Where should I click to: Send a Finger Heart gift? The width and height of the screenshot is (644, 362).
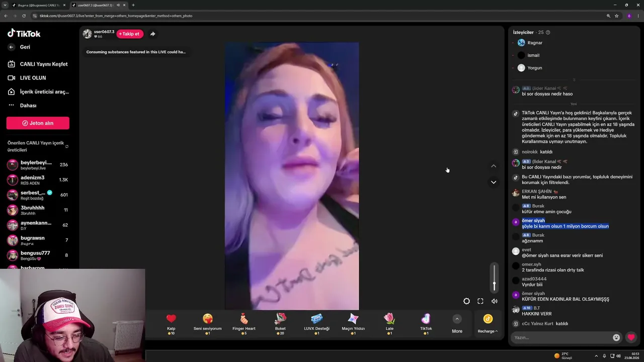tap(244, 323)
